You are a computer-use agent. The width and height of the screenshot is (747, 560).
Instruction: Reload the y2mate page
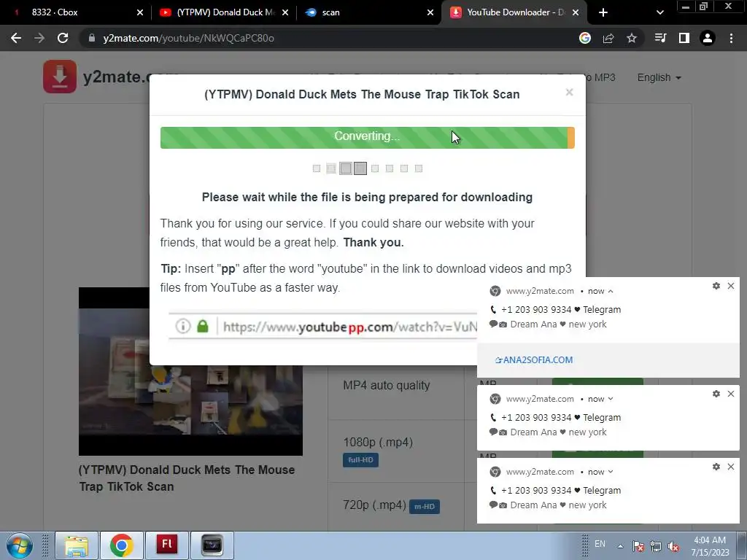point(63,38)
